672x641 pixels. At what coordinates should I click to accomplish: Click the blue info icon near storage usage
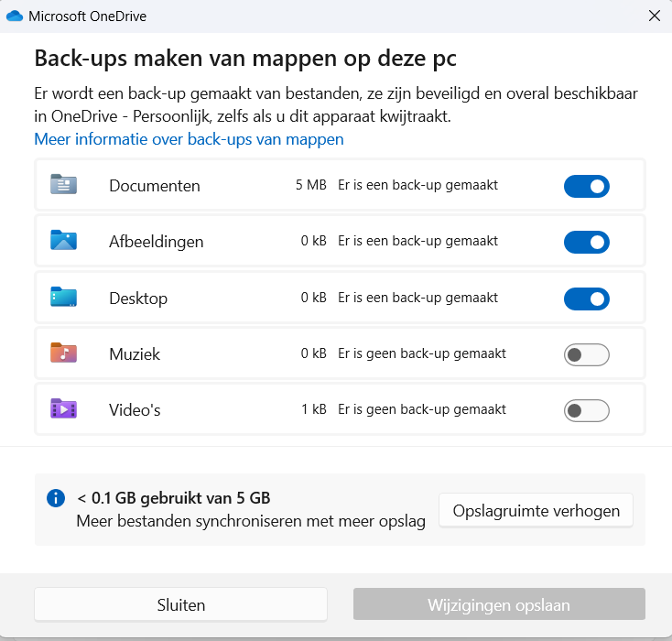coord(56,498)
